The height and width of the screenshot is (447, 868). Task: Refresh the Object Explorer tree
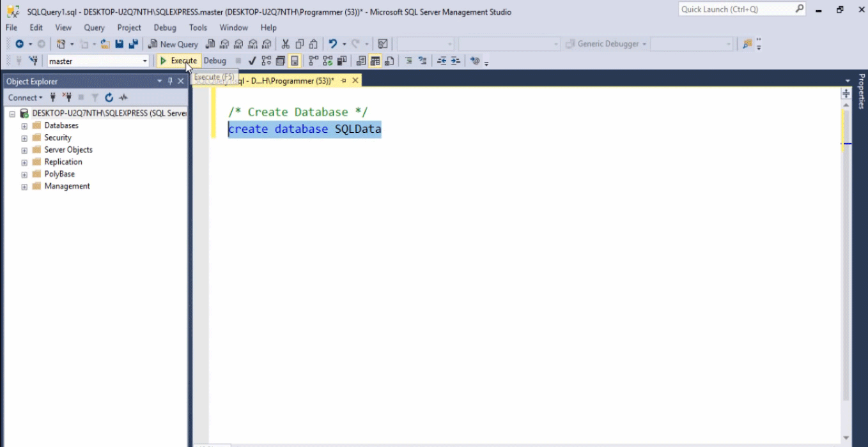tap(109, 97)
